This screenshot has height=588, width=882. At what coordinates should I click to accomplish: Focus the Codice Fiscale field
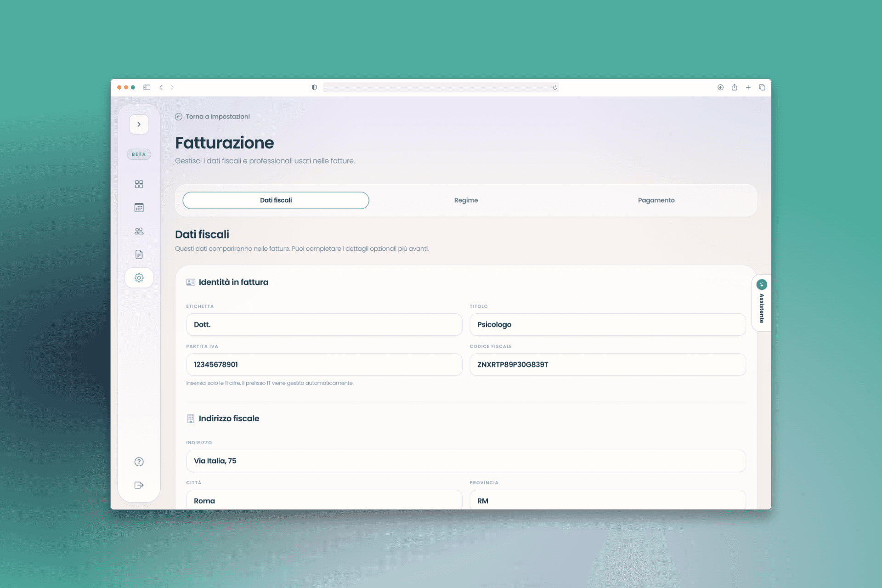coord(607,365)
